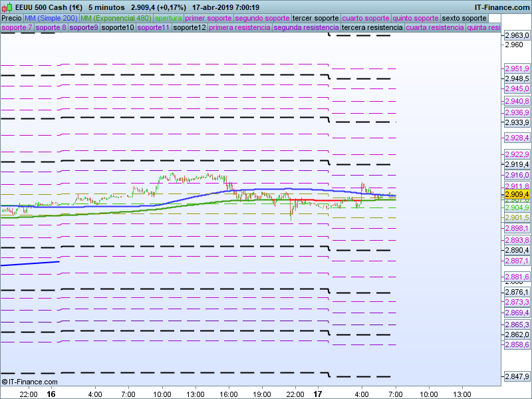Click the 2.951,9 price level on axis
This screenshot has height=399, width=532.
coord(517,69)
